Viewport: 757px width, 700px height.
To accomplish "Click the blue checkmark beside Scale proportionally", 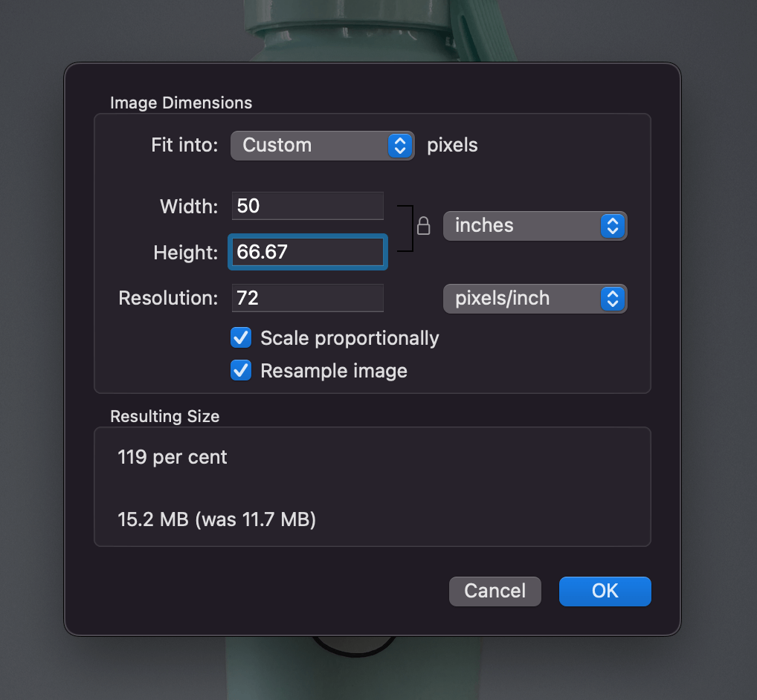I will tap(240, 337).
